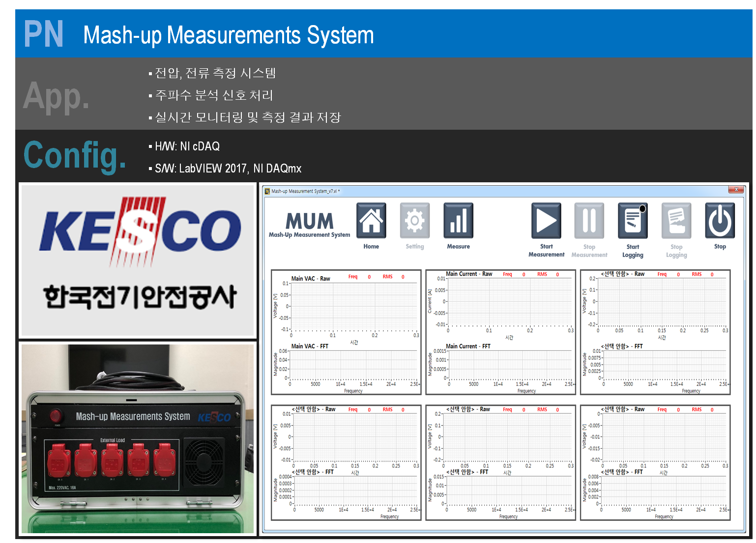Screen dimensions: 756x543
Task: Click Freq value of Main Current graph
Action: (523, 275)
